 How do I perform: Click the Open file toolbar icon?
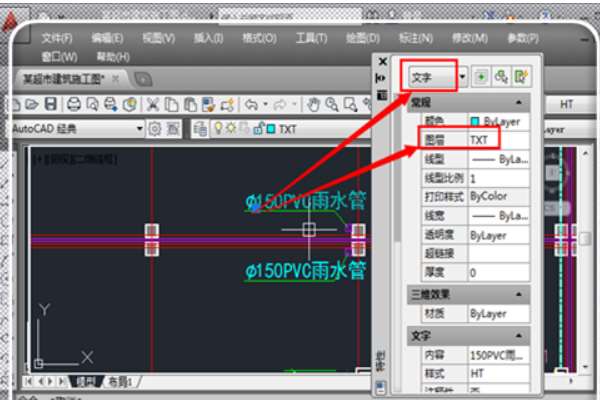click(x=31, y=104)
